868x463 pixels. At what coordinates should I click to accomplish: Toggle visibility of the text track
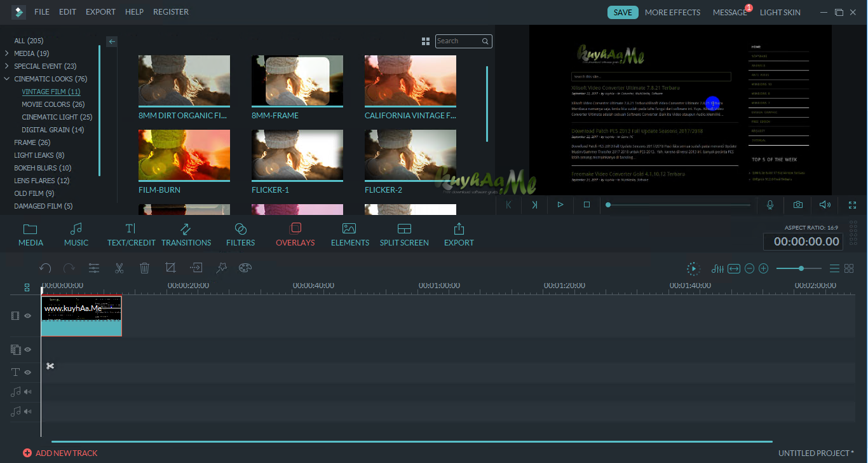pyautogui.click(x=28, y=372)
